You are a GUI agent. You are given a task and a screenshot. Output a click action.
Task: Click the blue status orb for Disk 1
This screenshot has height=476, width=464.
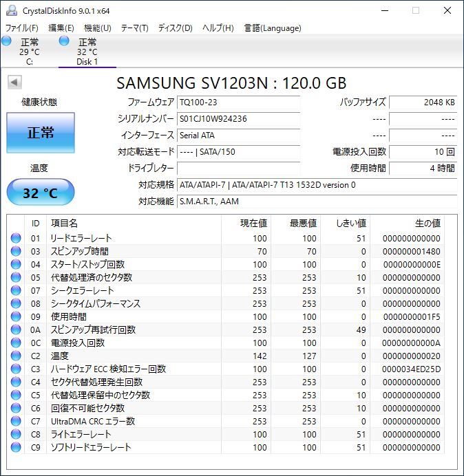[x=64, y=41]
